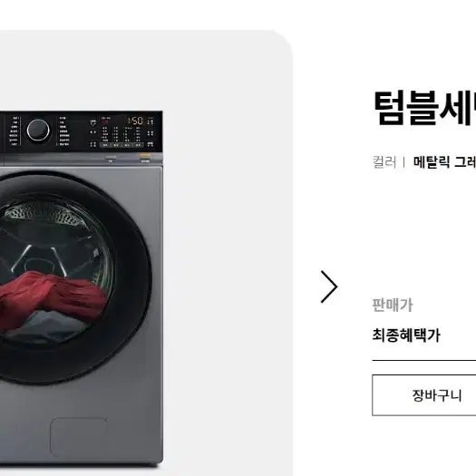Viewport: 476px width, 476px height.
Task: Click the washer's round course dial
Action: (x=38, y=131)
